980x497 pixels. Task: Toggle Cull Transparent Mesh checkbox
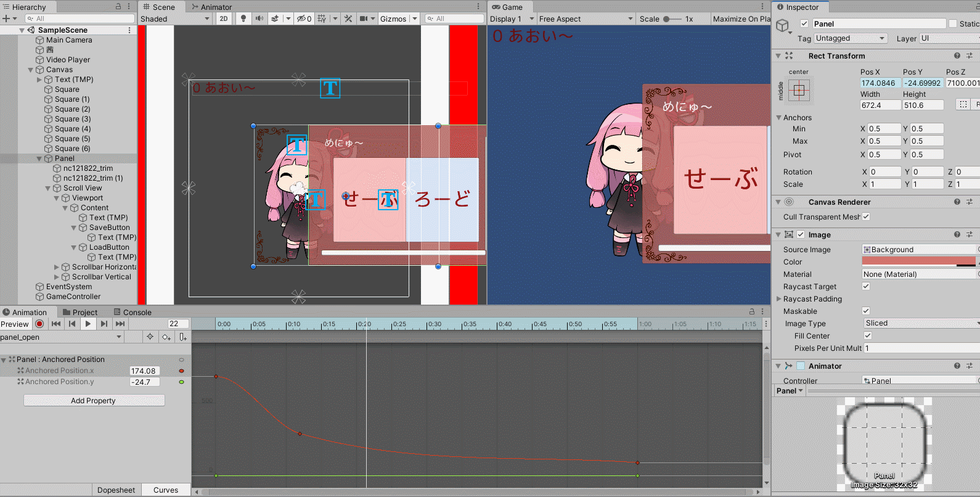[x=866, y=216]
